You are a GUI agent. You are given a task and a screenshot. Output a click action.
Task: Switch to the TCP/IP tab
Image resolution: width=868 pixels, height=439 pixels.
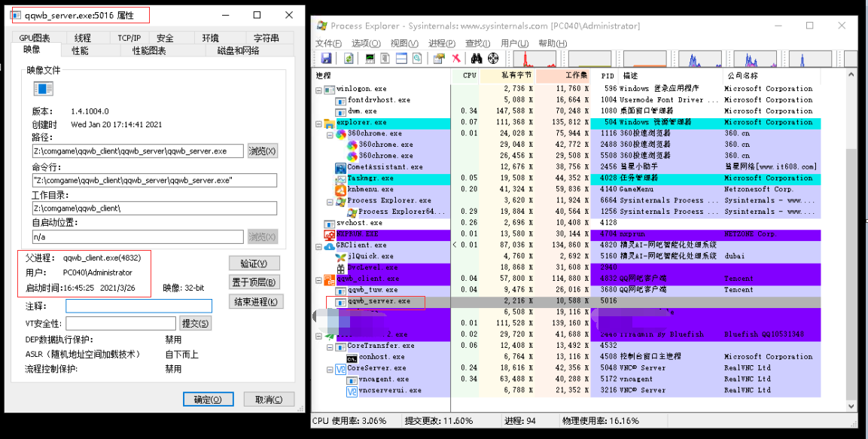click(129, 38)
